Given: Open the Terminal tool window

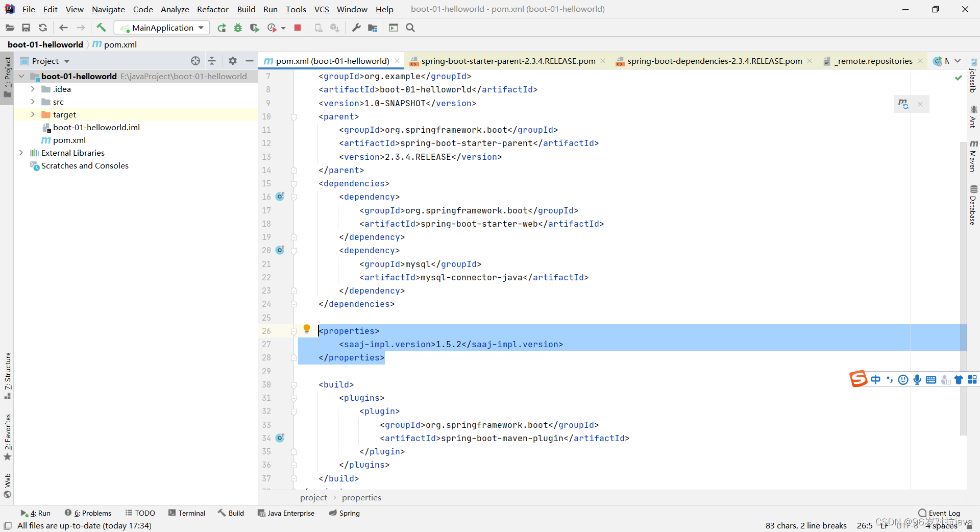Looking at the screenshot, I should click(x=187, y=513).
